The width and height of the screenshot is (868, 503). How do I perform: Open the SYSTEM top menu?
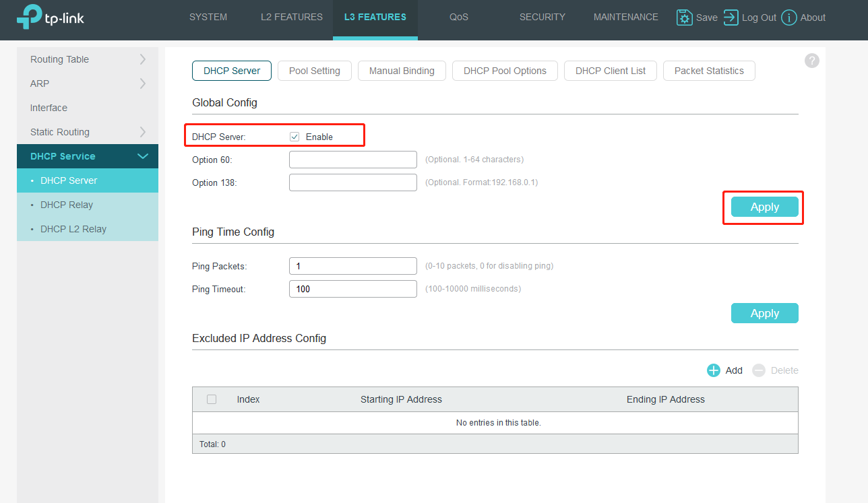click(x=208, y=17)
